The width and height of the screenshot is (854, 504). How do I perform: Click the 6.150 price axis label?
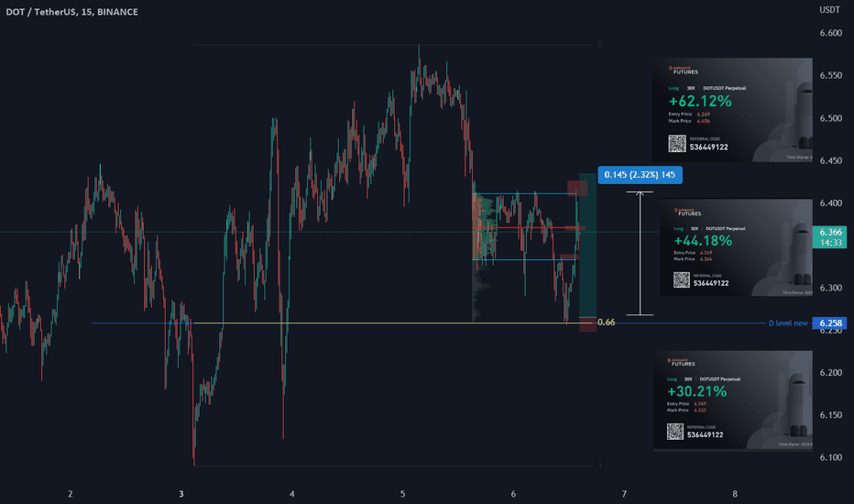(x=830, y=415)
